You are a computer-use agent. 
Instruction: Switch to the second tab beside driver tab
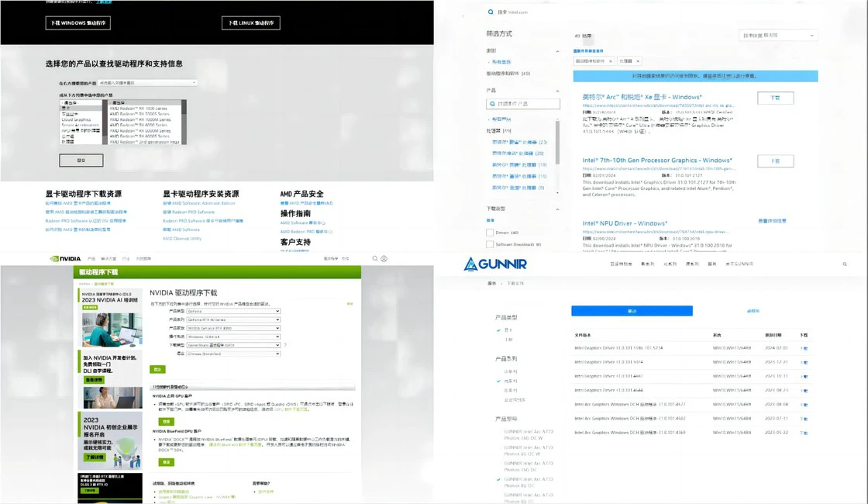point(753,311)
